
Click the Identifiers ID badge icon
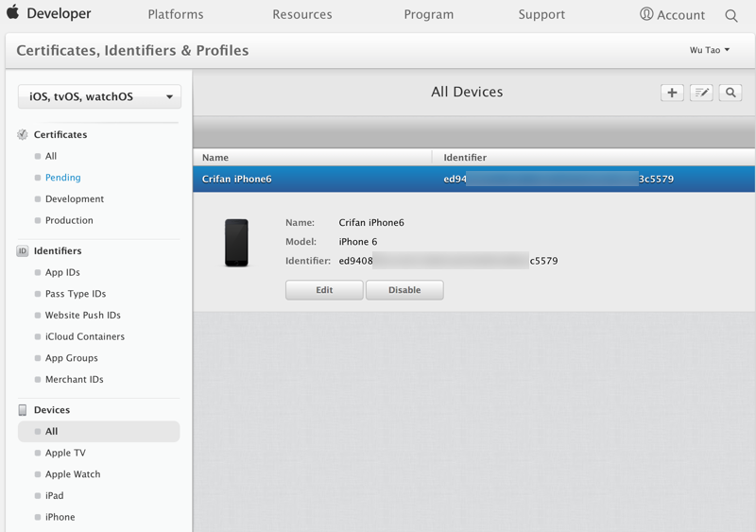pos(22,250)
